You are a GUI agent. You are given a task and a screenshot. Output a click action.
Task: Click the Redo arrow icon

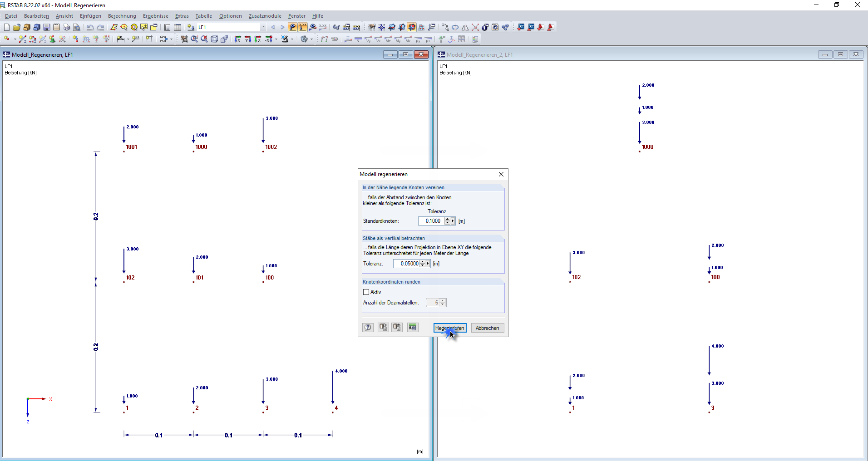100,27
